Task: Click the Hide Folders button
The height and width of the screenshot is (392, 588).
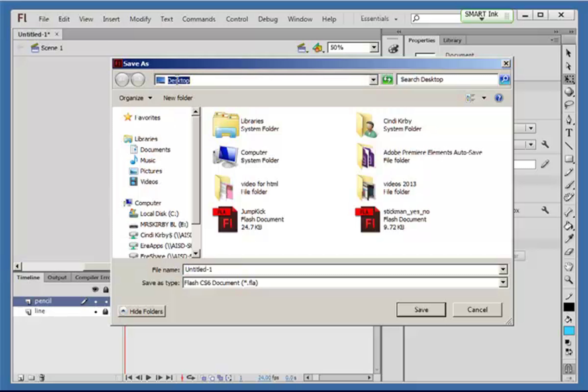Action: 142,311
